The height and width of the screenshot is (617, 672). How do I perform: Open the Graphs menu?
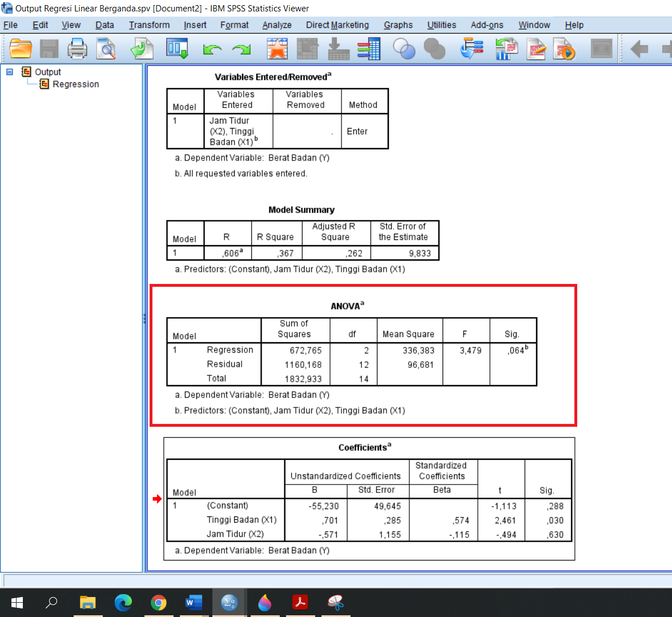(x=398, y=25)
